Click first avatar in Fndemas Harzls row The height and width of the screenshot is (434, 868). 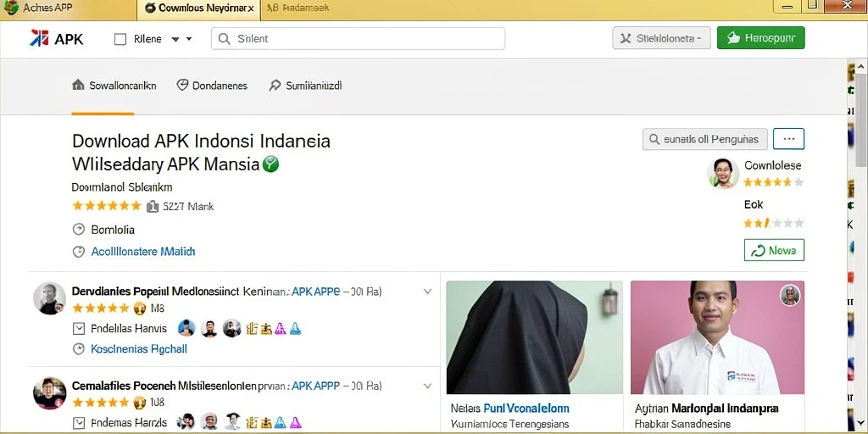[x=186, y=422]
